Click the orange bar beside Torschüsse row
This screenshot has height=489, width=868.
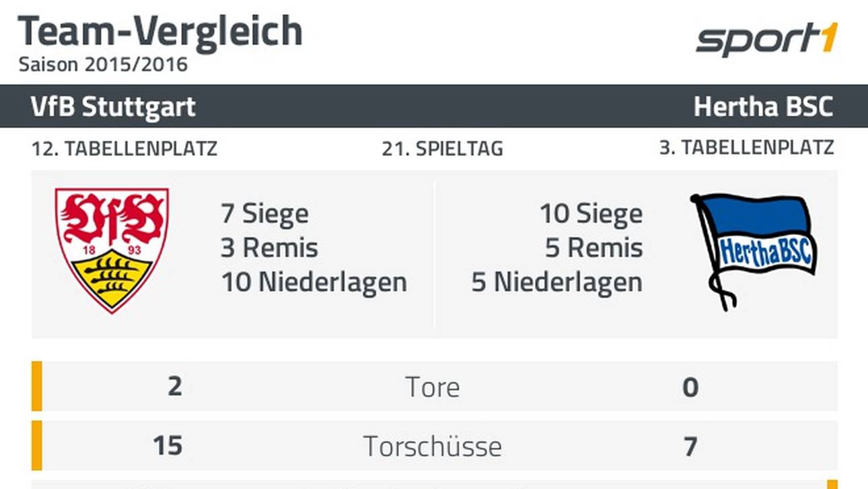[x=37, y=445]
